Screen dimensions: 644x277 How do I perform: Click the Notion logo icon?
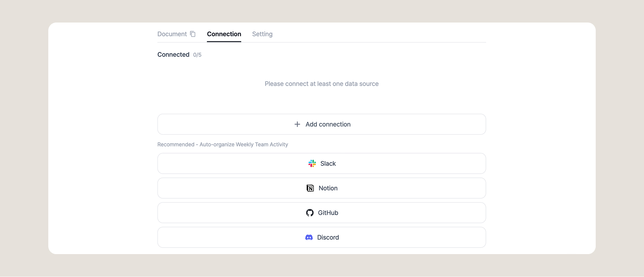click(x=310, y=188)
